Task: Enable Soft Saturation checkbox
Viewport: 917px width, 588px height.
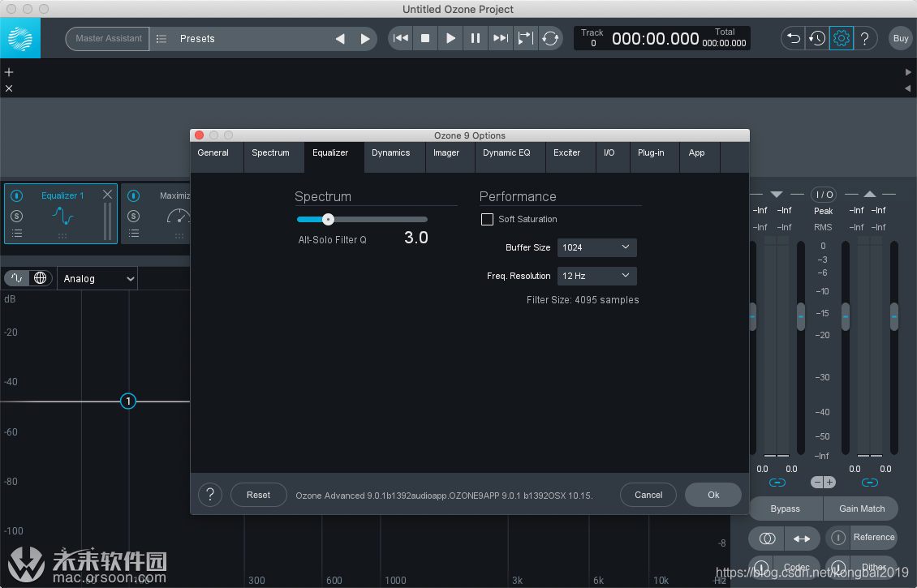Action: pyautogui.click(x=487, y=219)
